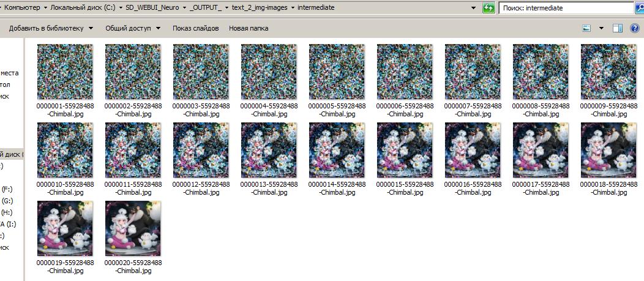Select thumbnail 0000004-55928488-Chimbal.jpg

(269, 72)
